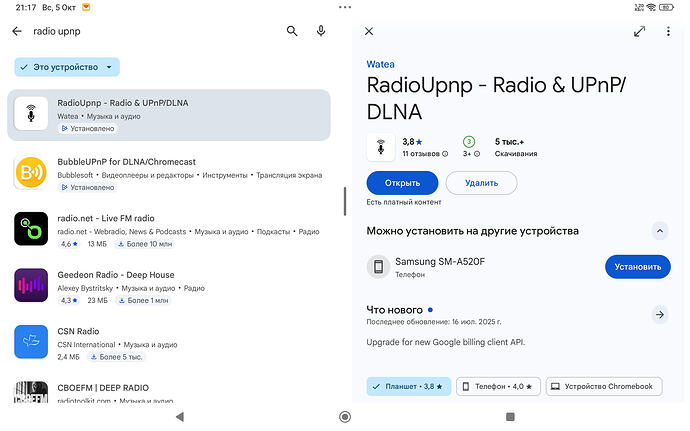Viewport: 690px width, 431px height.
Task: Tap the CSN Radio blue dove icon
Action: [x=31, y=342]
